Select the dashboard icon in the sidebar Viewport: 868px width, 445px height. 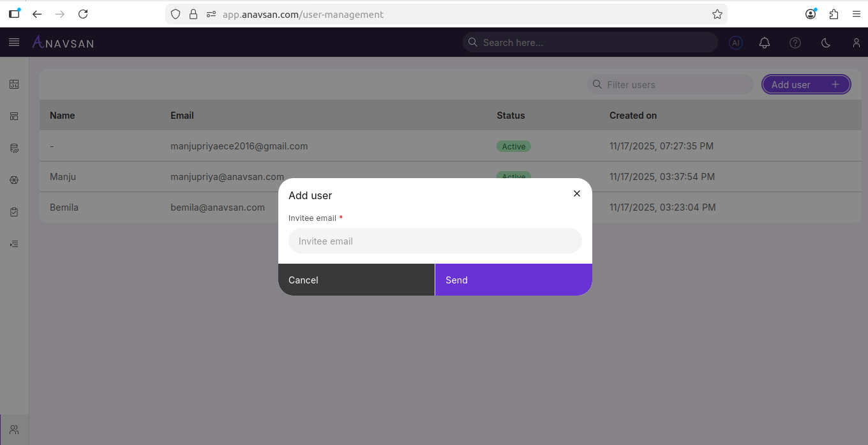pos(13,84)
